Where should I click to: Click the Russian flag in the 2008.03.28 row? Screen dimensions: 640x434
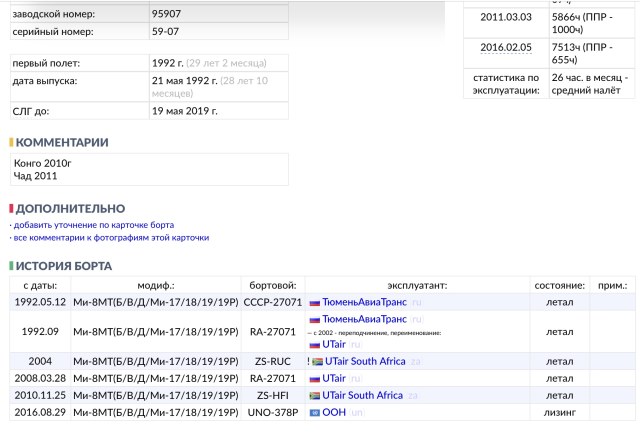(314, 378)
